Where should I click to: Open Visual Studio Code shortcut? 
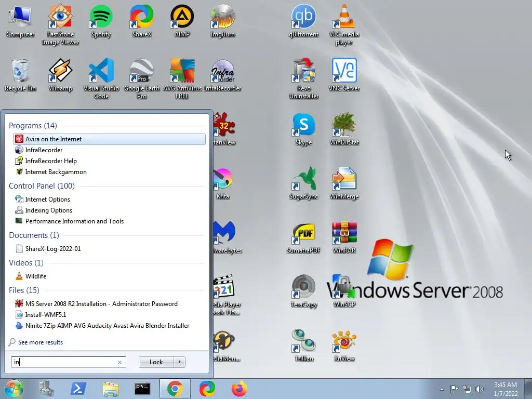(101, 79)
